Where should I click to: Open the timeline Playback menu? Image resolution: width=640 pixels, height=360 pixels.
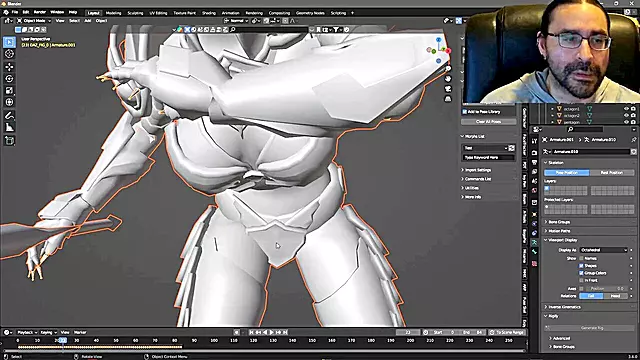pyautogui.click(x=27, y=332)
